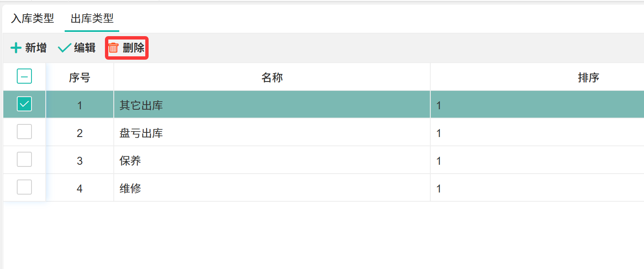Uncheck the 其它出库 row checkbox
Image resolution: width=644 pixels, height=269 pixels.
(24, 104)
